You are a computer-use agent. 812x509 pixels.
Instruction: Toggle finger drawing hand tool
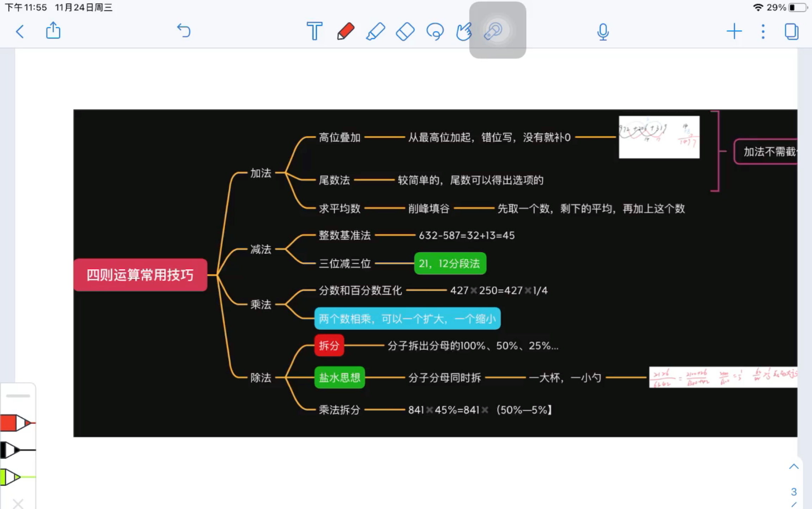click(x=464, y=32)
